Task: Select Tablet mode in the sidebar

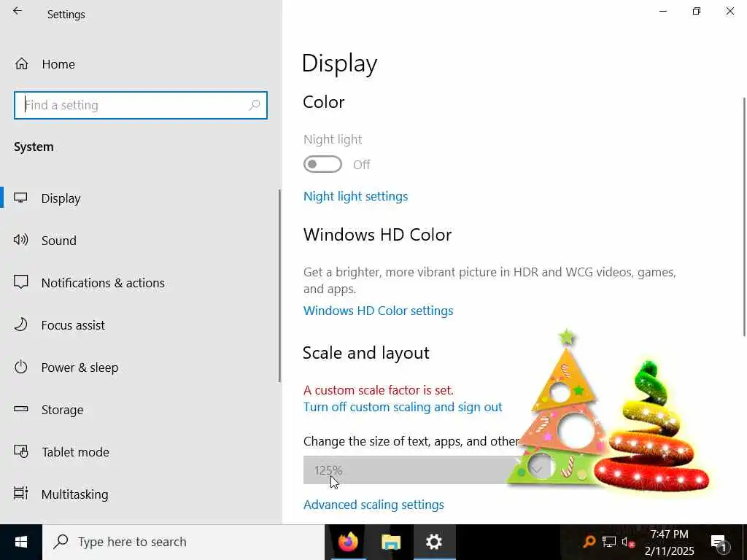Action: [75, 452]
